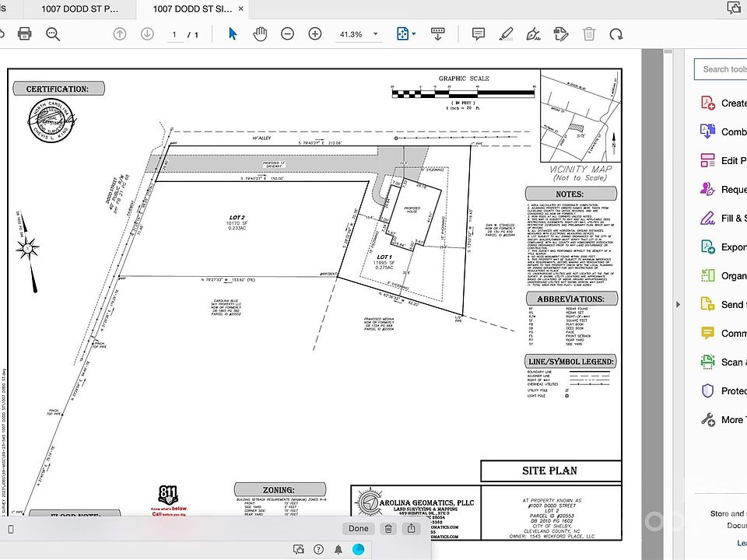Click the Search tools field
747x560 pixels.
pyautogui.click(x=721, y=69)
